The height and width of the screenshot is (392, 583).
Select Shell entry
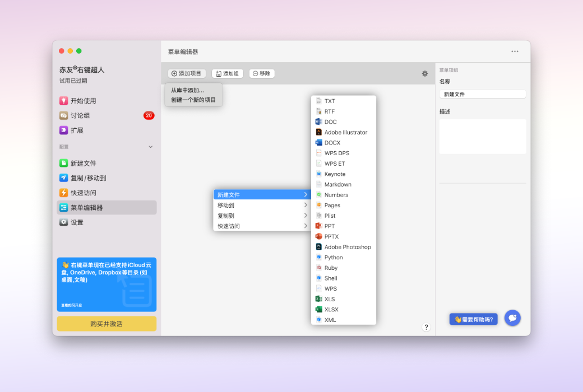(344, 278)
